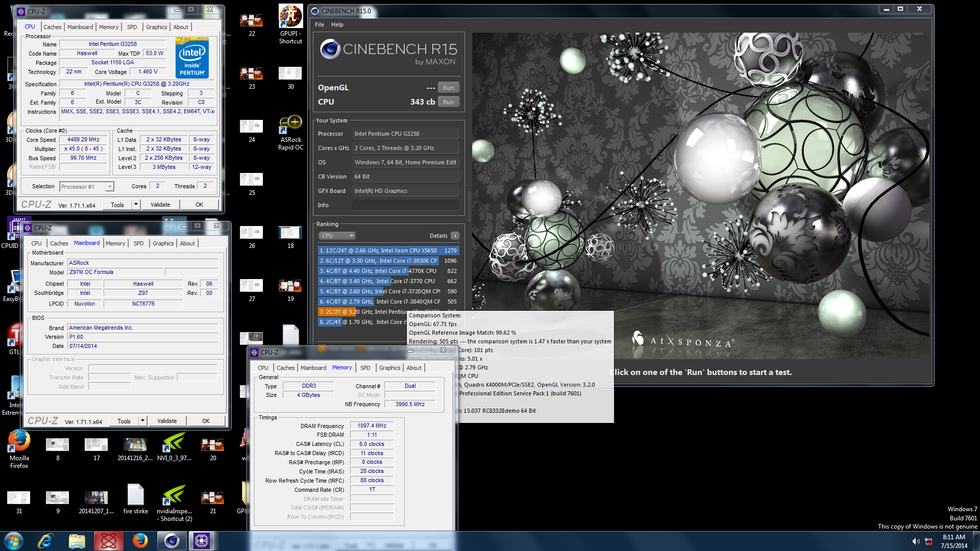Open desktop file named 24
Viewport: 980px width, 551px height.
(x=252, y=131)
